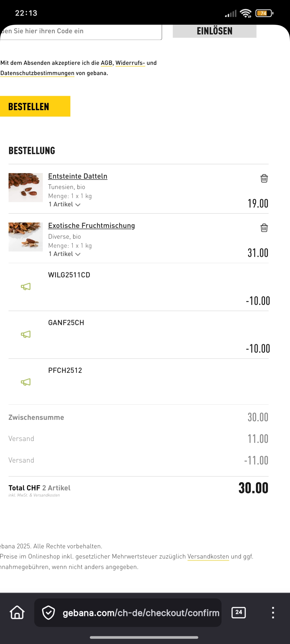The width and height of the screenshot is (290, 644).
Task: Open browser three-dot overflow menu
Action: (273, 613)
